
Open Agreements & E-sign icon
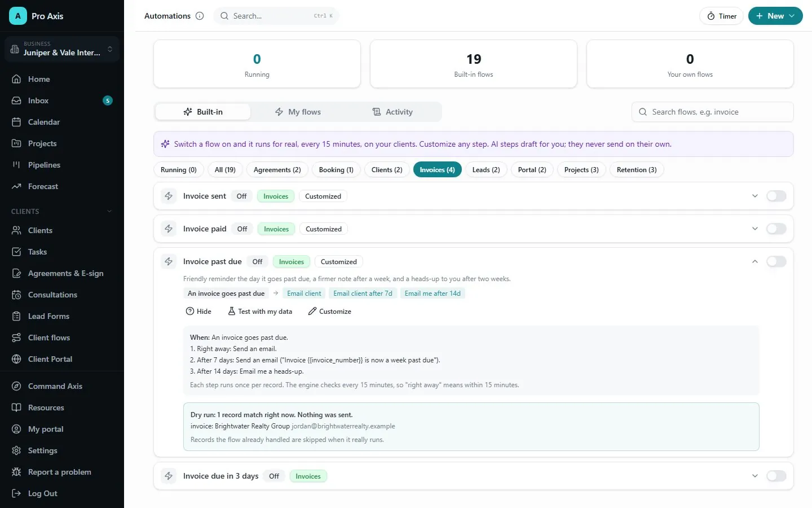pos(16,273)
